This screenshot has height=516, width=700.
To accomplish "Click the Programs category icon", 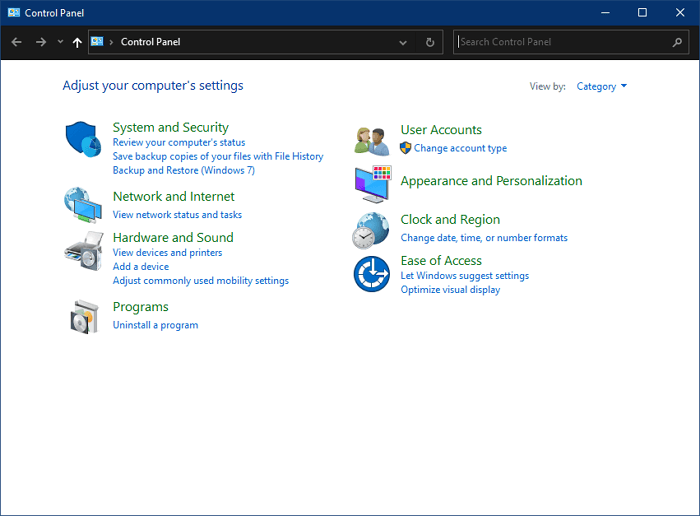I will 83,316.
